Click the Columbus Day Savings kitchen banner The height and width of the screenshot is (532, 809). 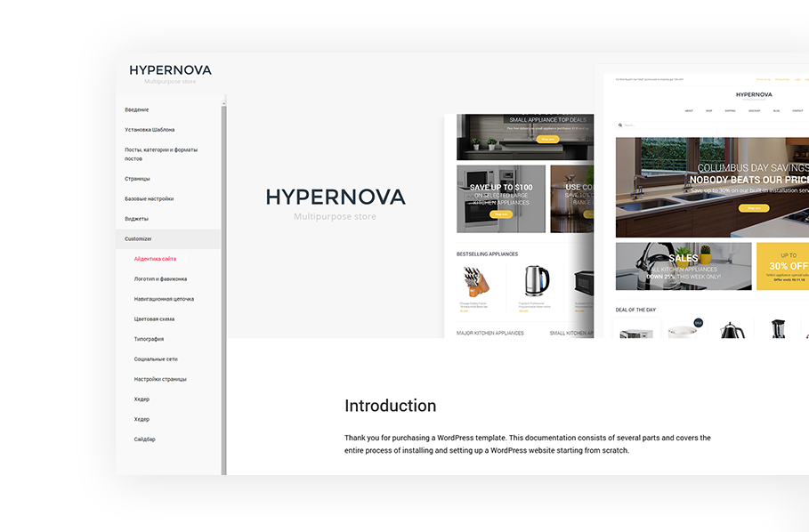coord(712,187)
